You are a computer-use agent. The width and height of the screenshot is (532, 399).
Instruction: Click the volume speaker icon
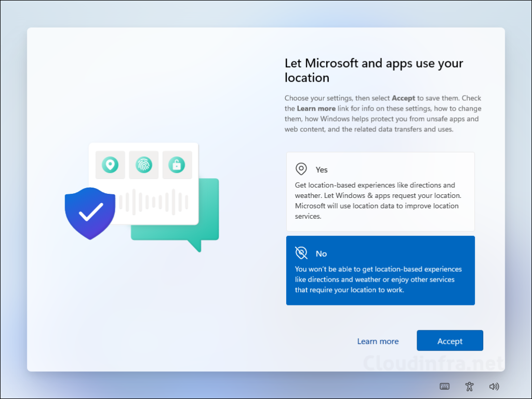click(494, 386)
